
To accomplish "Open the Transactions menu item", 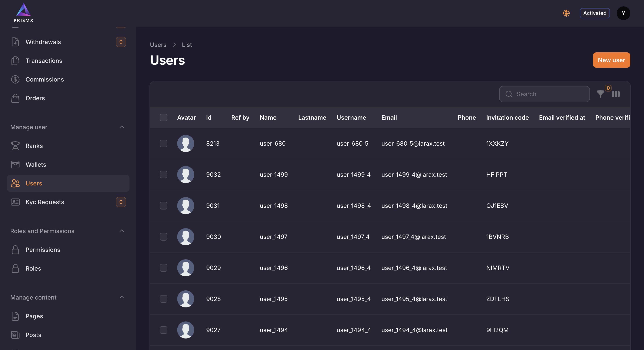I will point(44,61).
